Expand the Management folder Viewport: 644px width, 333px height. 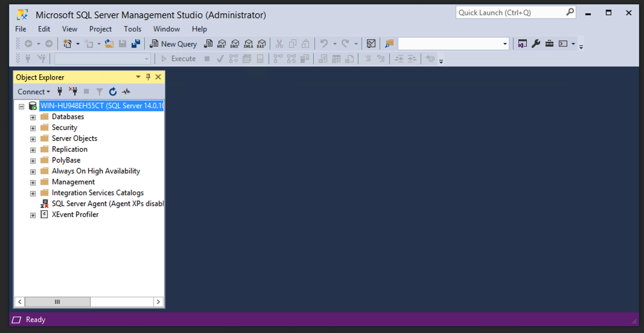coord(33,182)
